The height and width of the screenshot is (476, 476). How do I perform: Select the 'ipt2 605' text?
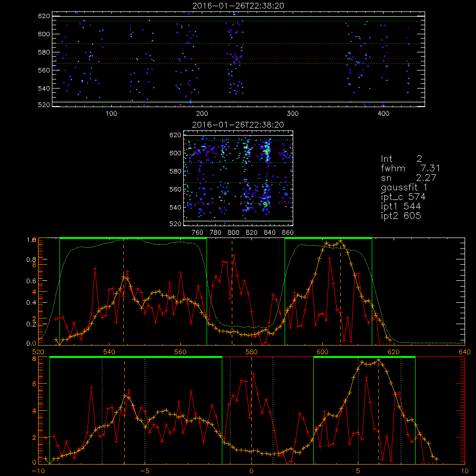401,216
